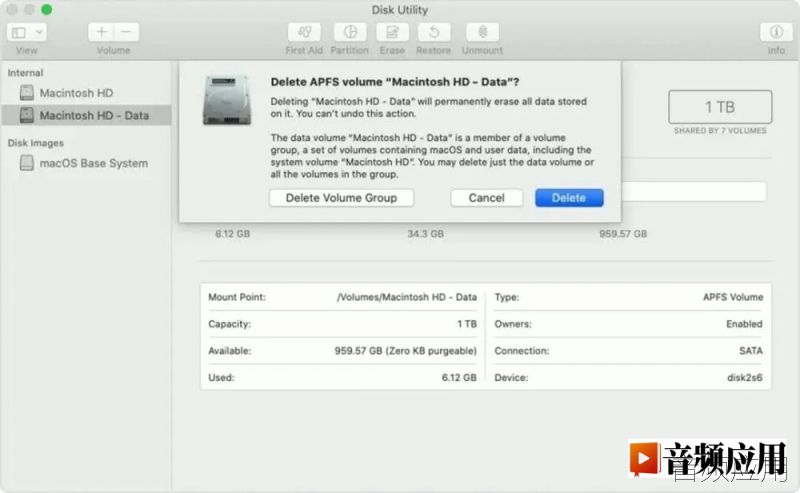Click the Disk Images sidebar header

click(36, 143)
